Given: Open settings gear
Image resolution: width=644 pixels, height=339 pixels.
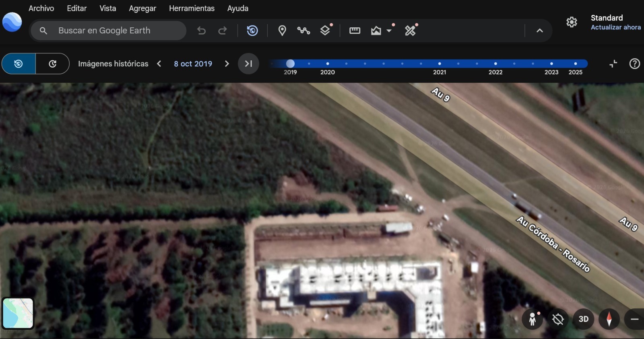Looking at the screenshot, I should click(572, 22).
